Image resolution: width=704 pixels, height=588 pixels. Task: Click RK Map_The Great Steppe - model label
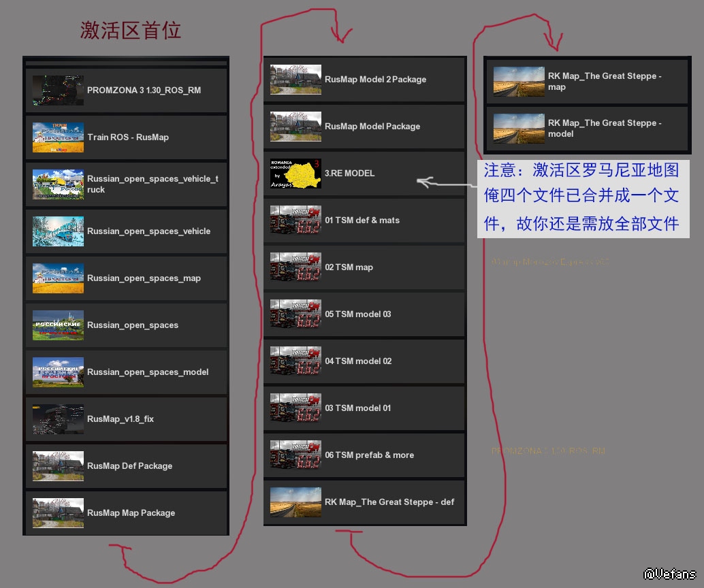click(605, 129)
